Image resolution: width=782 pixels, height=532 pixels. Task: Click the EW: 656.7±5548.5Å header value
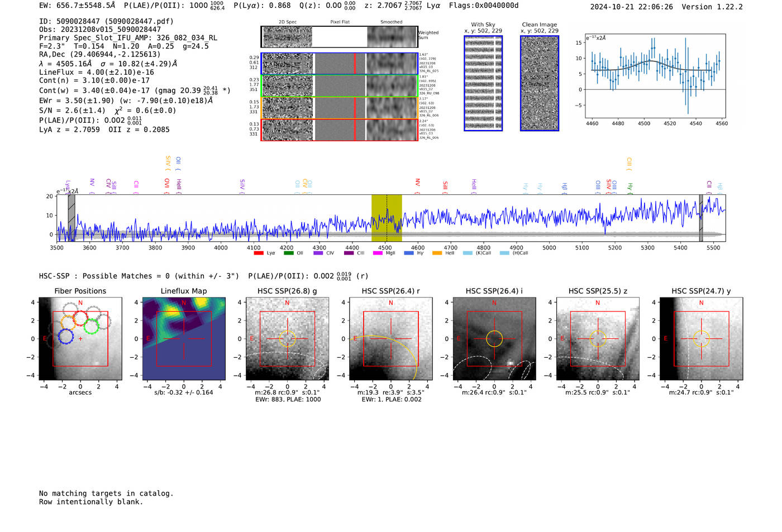(77, 6)
